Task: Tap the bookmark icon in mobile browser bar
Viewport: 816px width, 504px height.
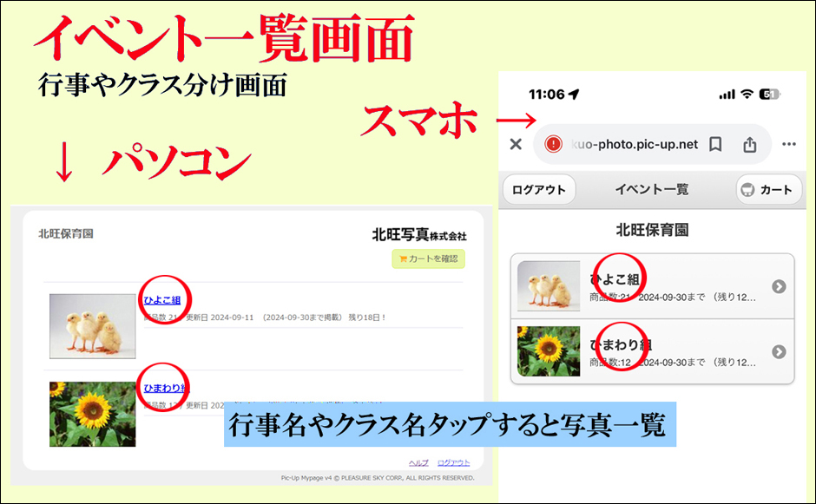Action: [x=715, y=144]
